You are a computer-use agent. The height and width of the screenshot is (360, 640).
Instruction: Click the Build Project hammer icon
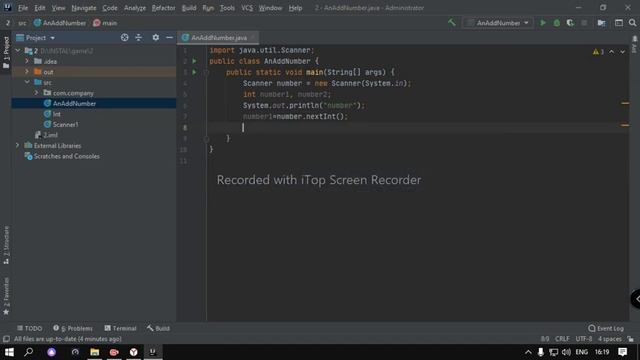click(x=451, y=23)
